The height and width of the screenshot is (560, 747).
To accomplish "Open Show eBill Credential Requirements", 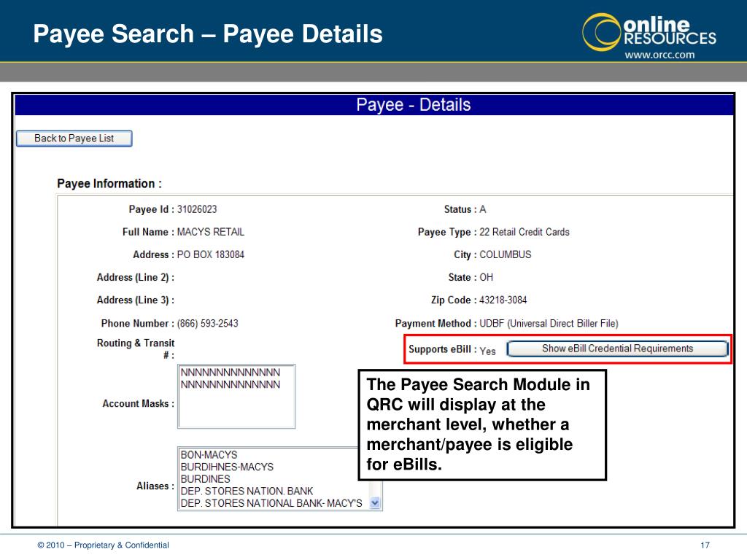I will [x=617, y=349].
